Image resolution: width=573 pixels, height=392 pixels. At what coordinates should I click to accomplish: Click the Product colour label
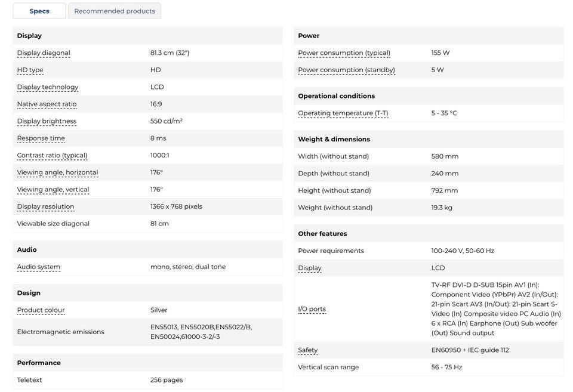pyautogui.click(x=41, y=310)
